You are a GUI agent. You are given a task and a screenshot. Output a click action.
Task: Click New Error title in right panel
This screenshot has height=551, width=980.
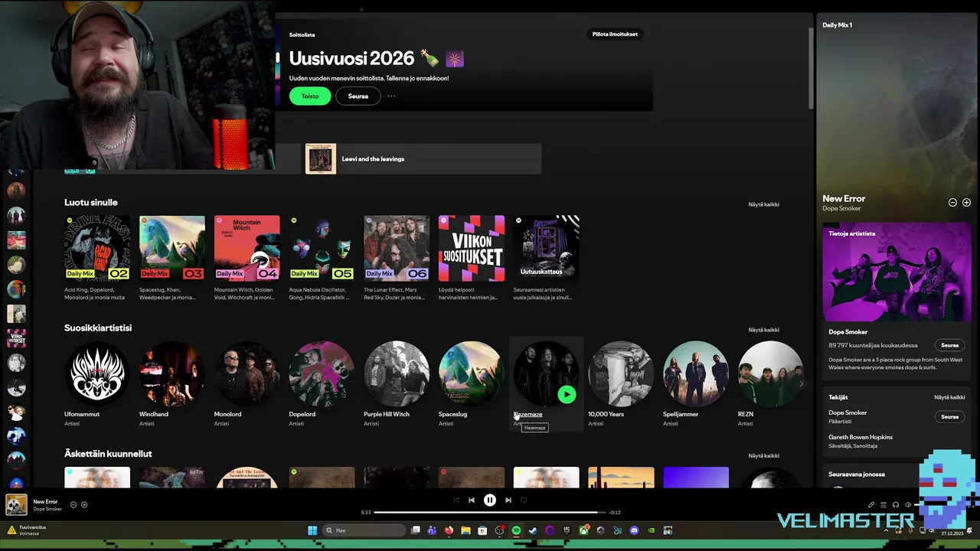844,198
